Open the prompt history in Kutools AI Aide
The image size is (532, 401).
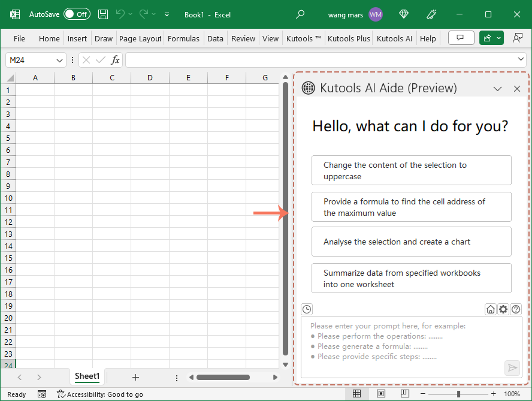coord(307,309)
